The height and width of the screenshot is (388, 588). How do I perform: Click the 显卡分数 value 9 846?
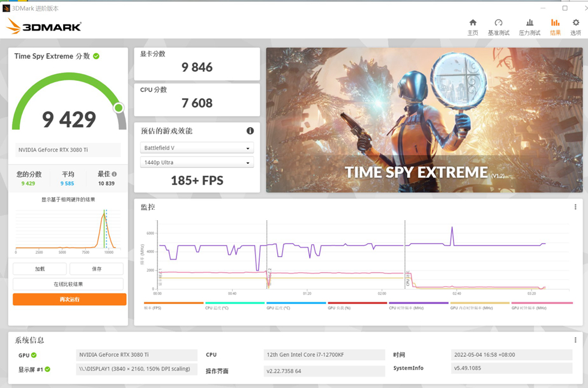point(197,67)
